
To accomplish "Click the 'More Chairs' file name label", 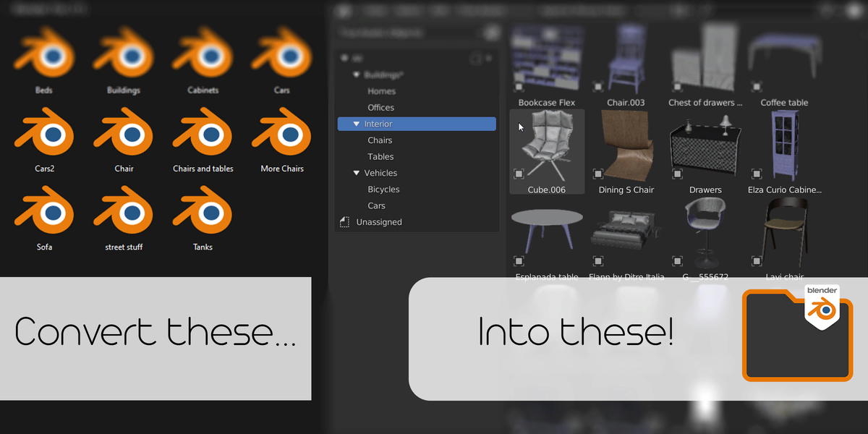I will pyautogui.click(x=282, y=169).
